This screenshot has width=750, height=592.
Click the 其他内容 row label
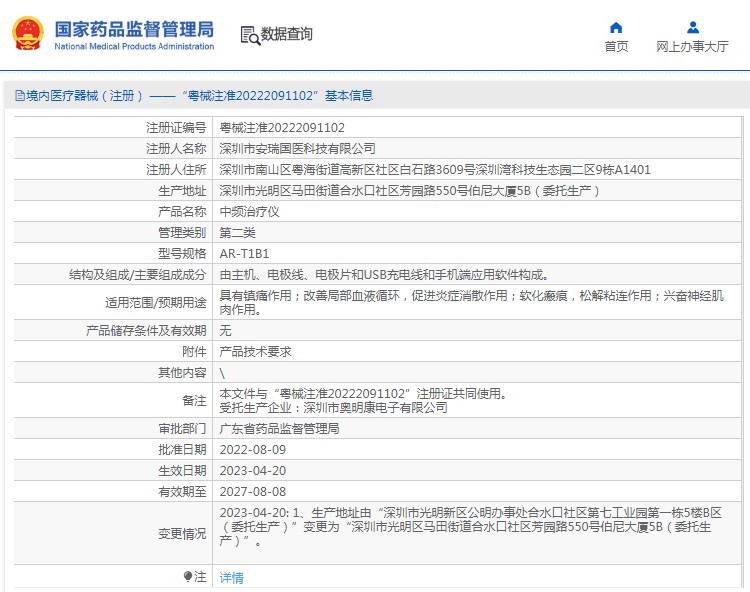(182, 373)
